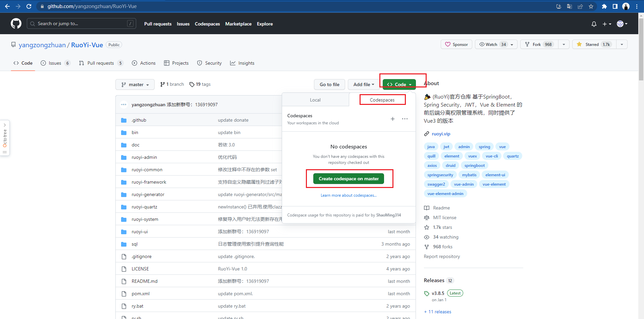Open Explore in top navigation
644x319 pixels.
pyautogui.click(x=265, y=24)
